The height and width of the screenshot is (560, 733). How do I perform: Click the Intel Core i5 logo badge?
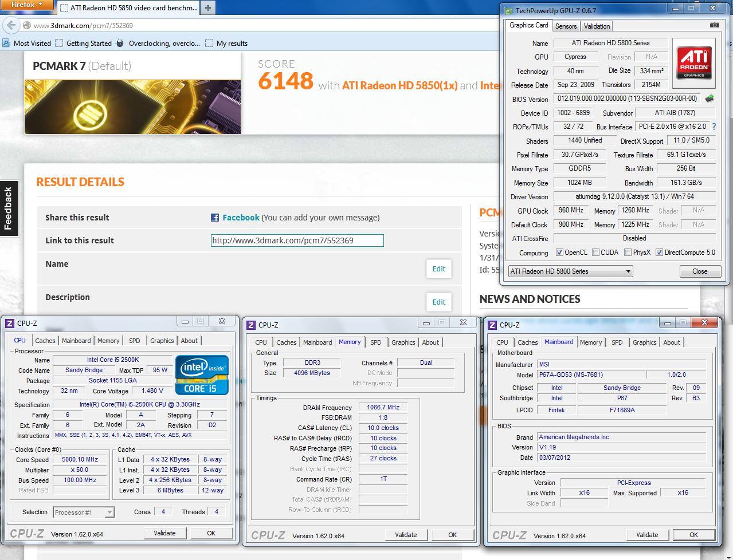(202, 375)
